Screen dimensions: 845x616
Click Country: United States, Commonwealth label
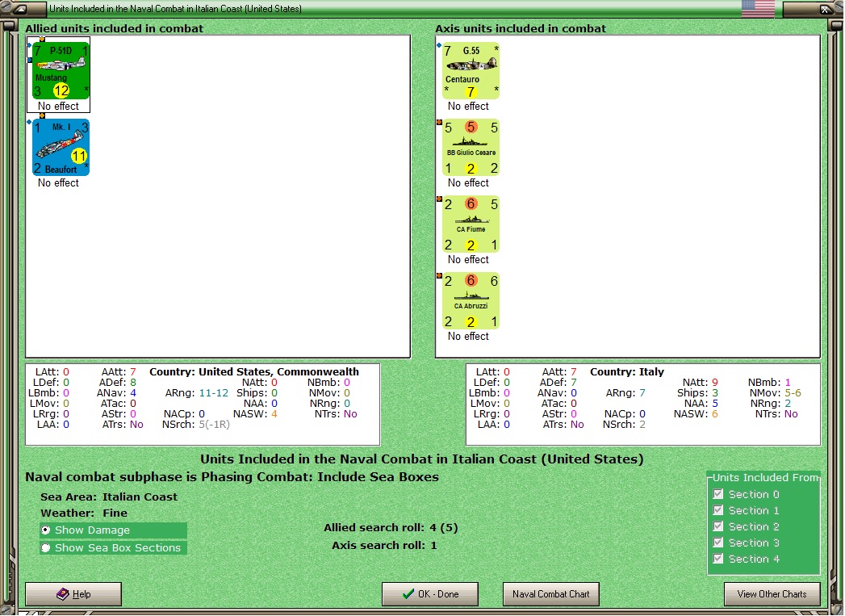click(254, 372)
